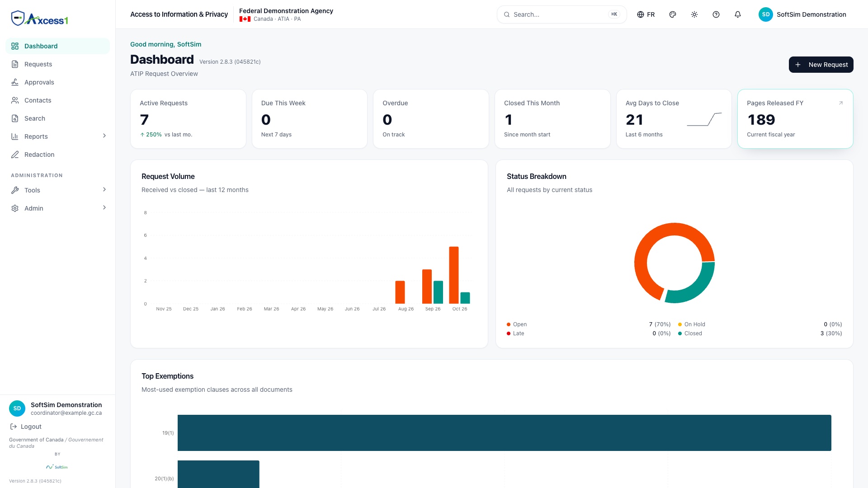
Task: Click the 19(1) exemption bar
Action: [504, 433]
